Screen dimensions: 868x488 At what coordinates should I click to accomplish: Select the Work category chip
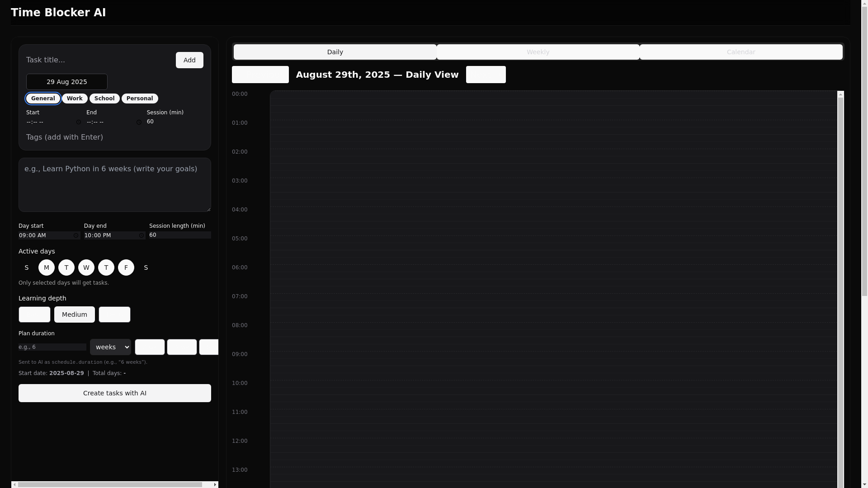(x=75, y=99)
